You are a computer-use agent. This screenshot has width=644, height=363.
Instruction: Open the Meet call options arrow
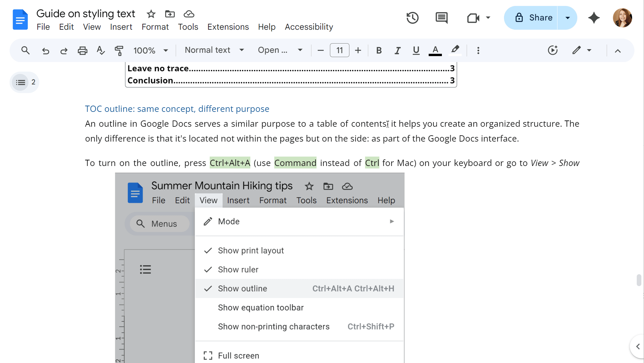[x=488, y=18]
